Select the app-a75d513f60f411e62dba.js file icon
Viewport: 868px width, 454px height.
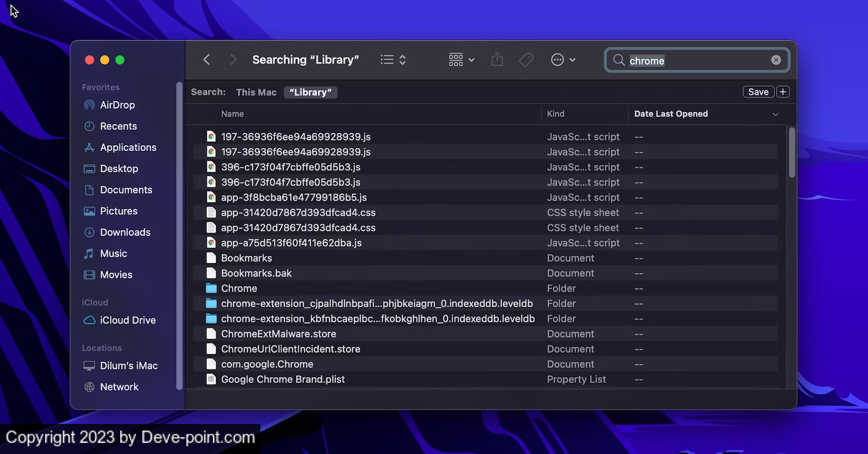[x=211, y=243]
